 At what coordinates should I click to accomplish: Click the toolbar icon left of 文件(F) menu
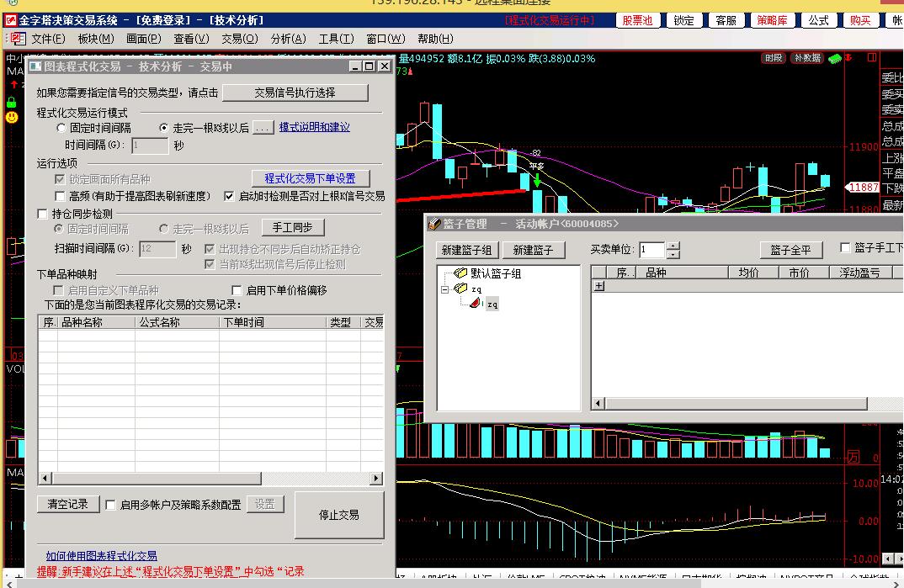pyautogui.click(x=18, y=40)
